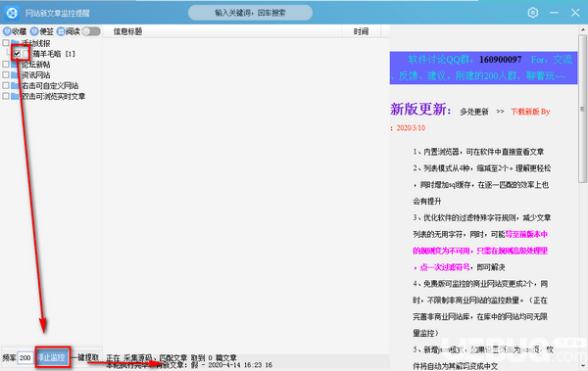Select 双击可浏览实时文章 tree item label
The height and width of the screenshot is (371, 588).
pyautogui.click(x=53, y=96)
